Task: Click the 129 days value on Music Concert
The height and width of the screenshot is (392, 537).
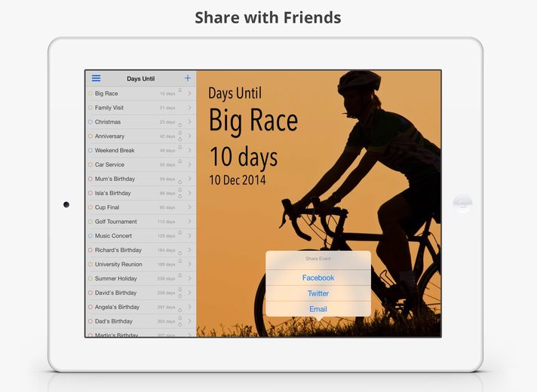Action: (x=166, y=236)
